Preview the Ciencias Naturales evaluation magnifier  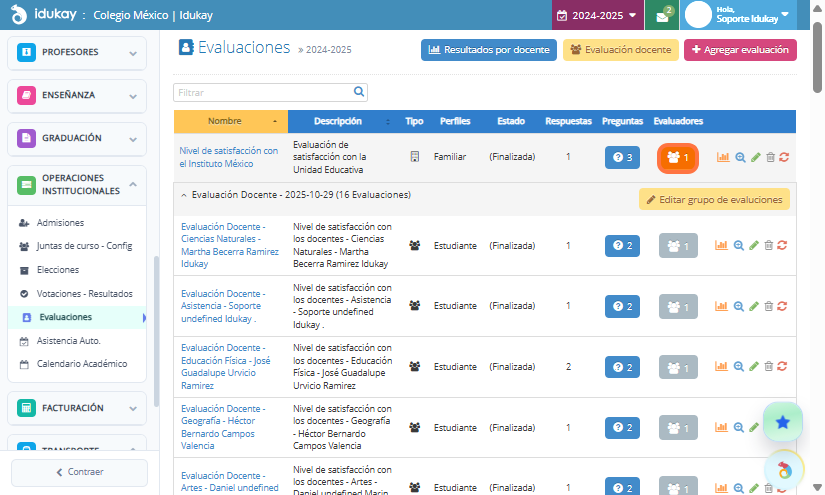(x=739, y=245)
